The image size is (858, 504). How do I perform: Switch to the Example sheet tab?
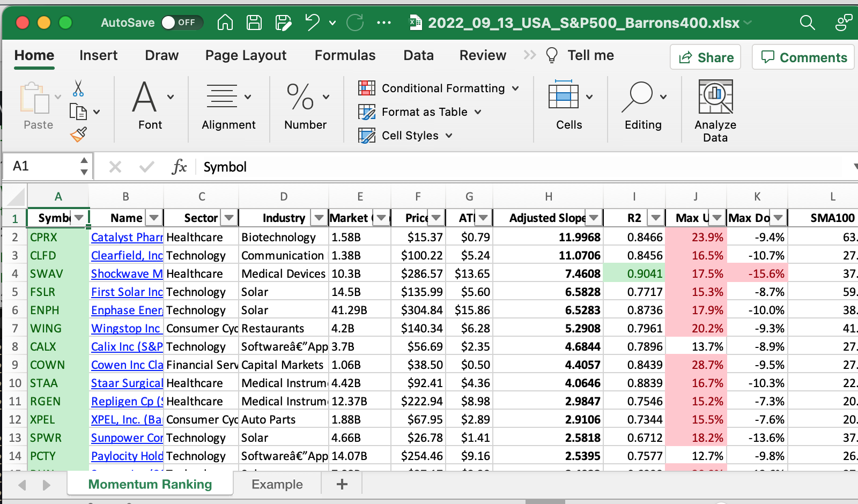277,484
